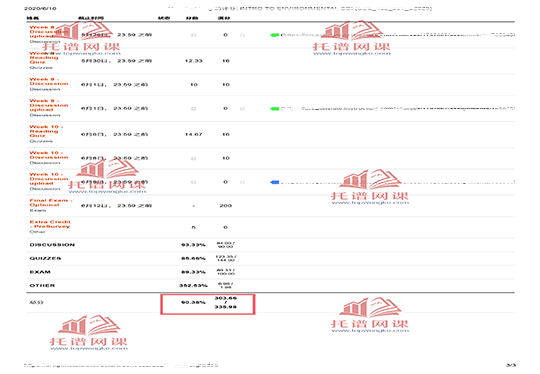540x374 pixels.
Task: Click the highlighted total score percentage
Action: coord(193,302)
